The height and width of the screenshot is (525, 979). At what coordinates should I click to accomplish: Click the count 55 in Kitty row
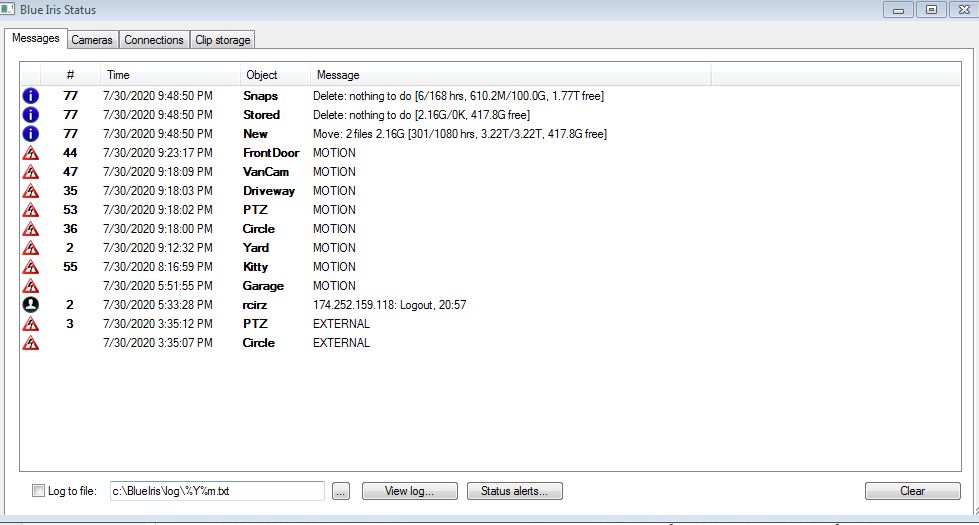click(x=70, y=267)
